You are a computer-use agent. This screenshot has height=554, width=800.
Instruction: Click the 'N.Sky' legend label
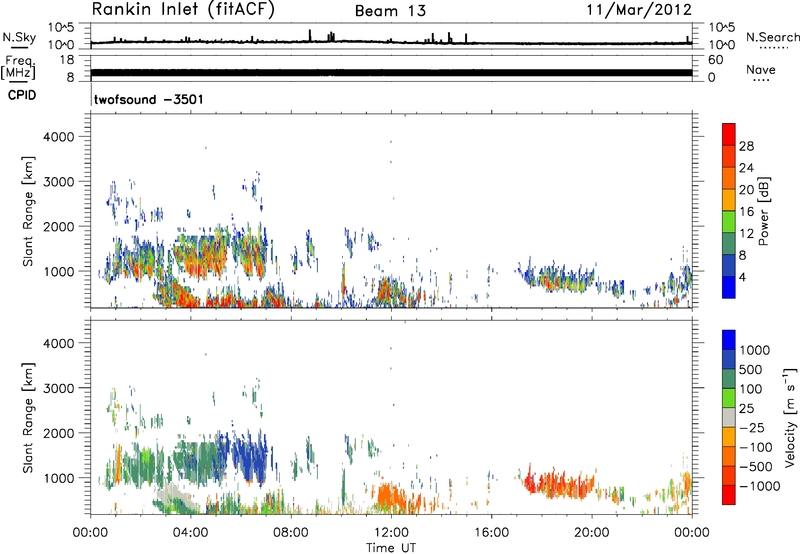click(19, 37)
